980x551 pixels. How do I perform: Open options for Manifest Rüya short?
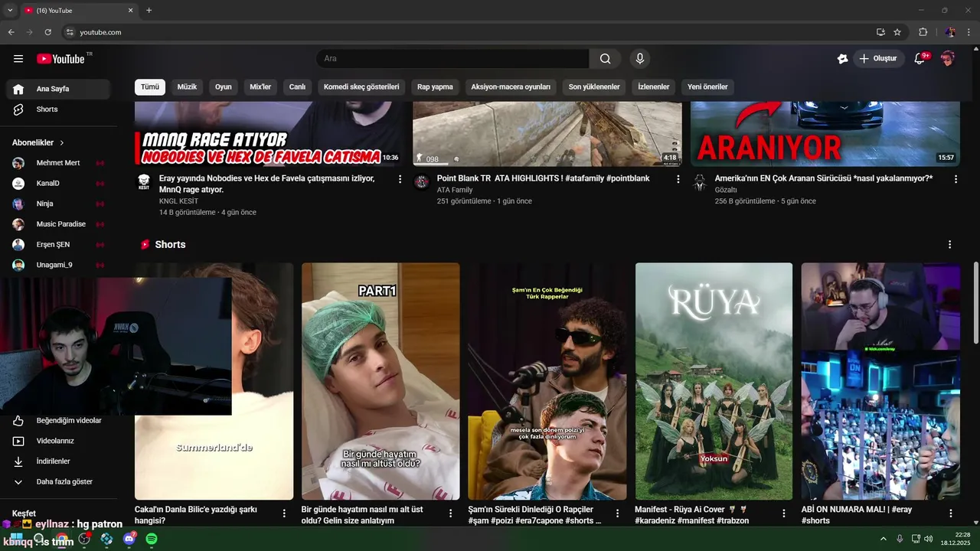(x=784, y=514)
